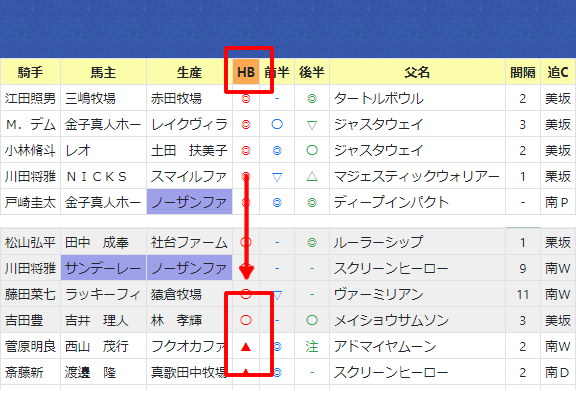Click the green ◎ 後半 mark in 戸崎圭太 row
The width and height of the screenshot is (576, 394).
(312, 203)
